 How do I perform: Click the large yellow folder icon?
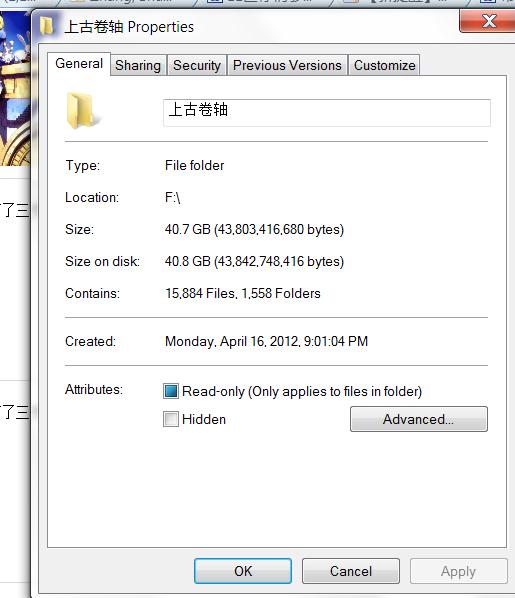81,110
